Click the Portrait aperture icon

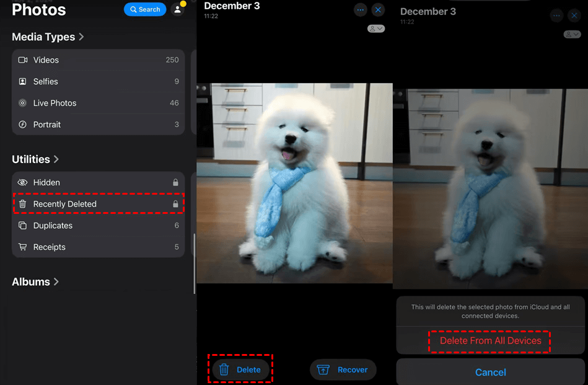point(22,124)
